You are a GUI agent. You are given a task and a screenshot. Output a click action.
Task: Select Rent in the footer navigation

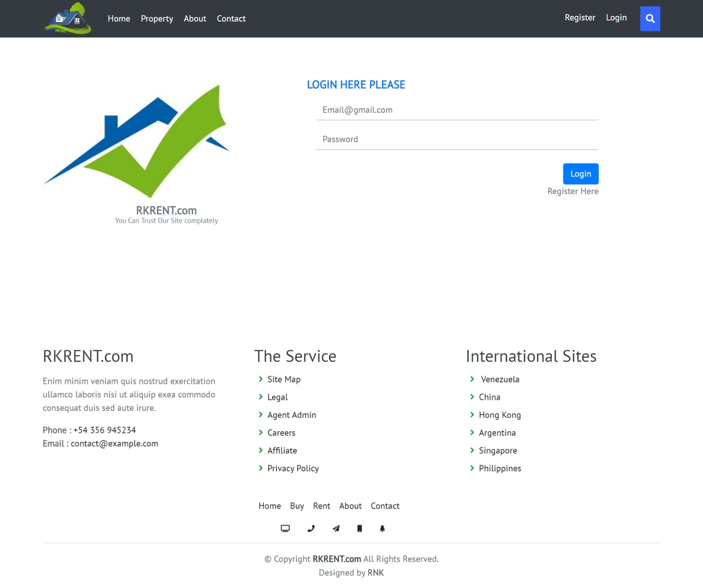pyautogui.click(x=322, y=506)
